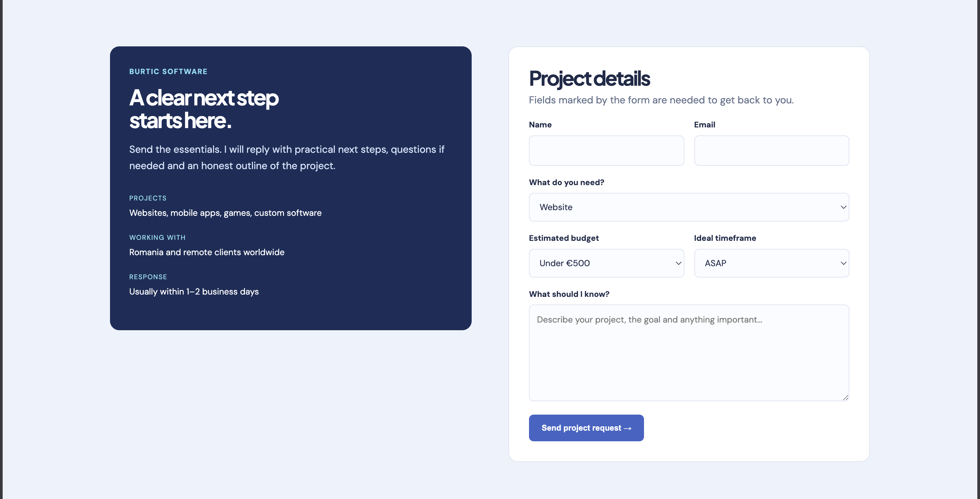Click the chevron beside ASAP
Image resolution: width=980 pixels, height=499 pixels.
(843, 263)
